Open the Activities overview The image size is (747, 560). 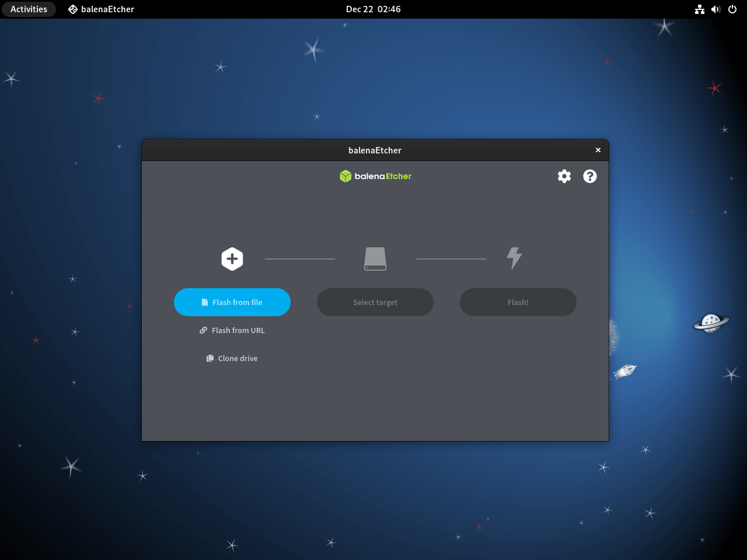coord(29,9)
